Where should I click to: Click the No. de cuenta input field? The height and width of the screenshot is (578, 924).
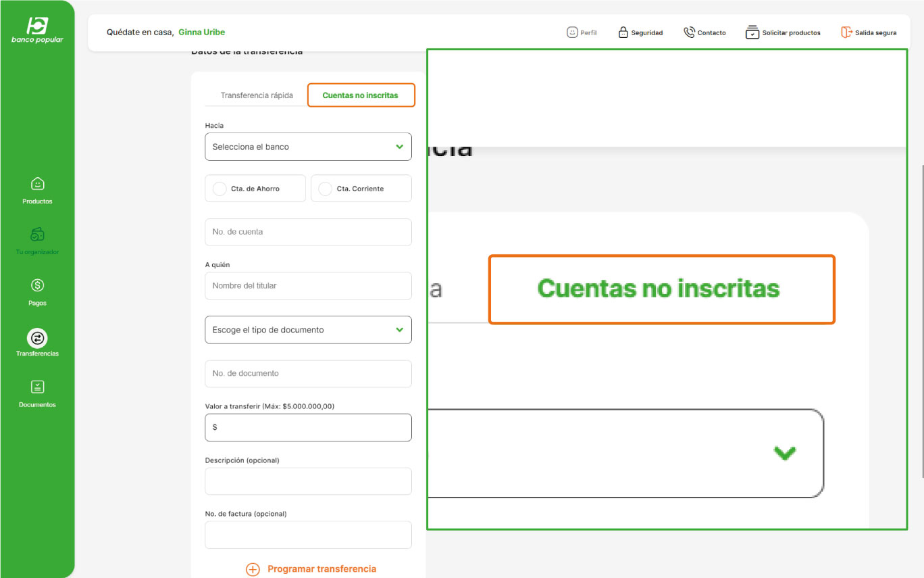pos(308,232)
